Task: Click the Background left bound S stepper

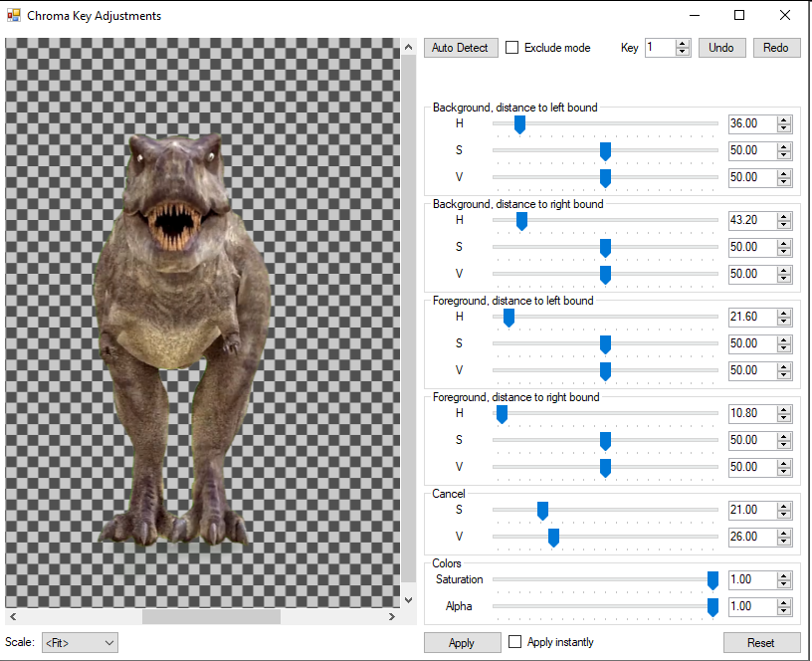Action: pos(784,150)
